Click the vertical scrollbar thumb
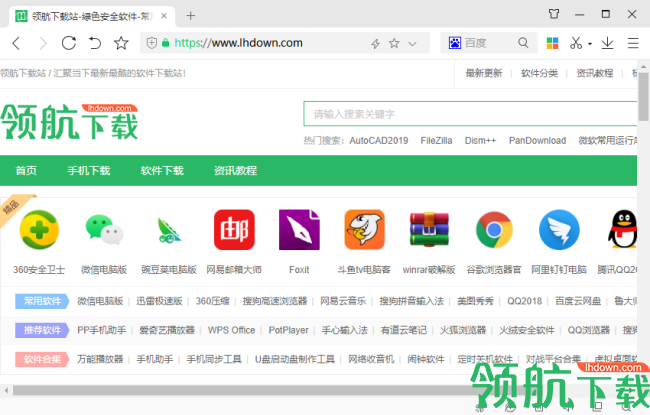 643,96
